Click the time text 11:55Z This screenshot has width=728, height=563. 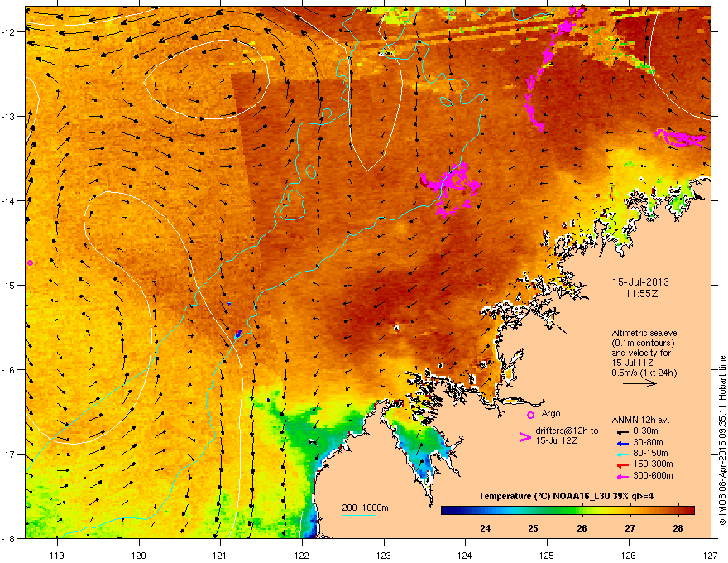(x=641, y=294)
